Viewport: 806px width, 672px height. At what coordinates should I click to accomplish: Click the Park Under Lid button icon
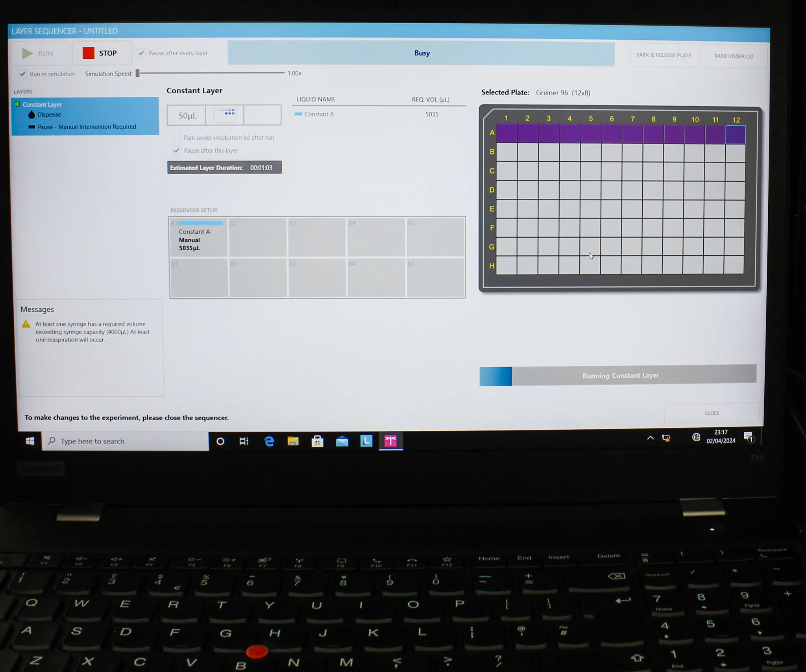click(734, 55)
